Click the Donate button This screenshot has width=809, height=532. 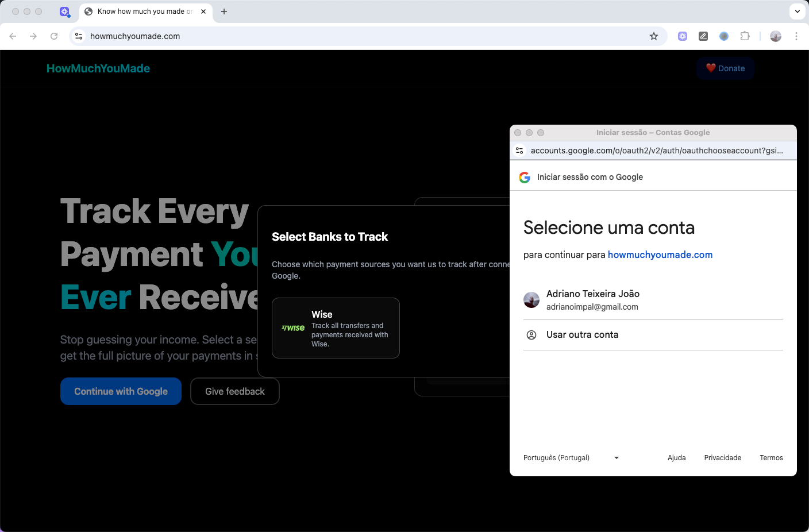pos(725,68)
